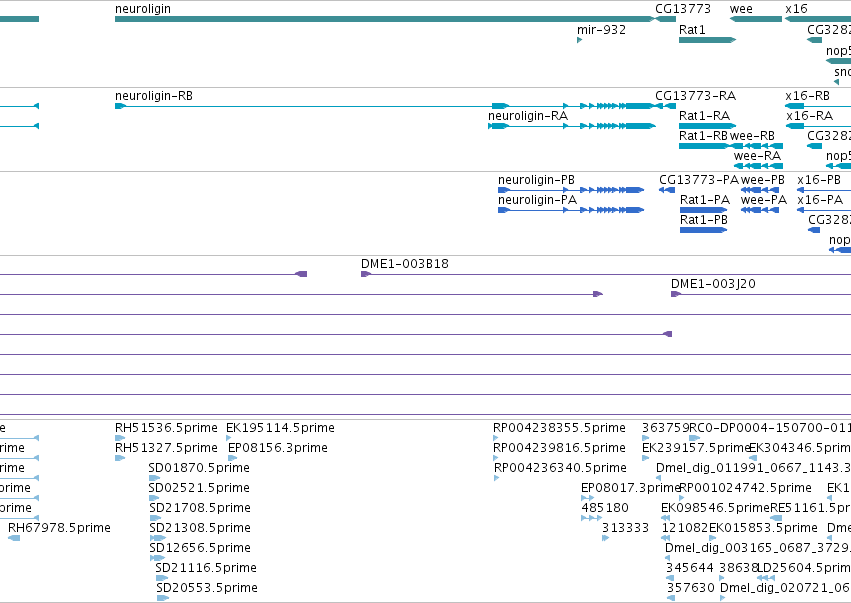Screen dimensions: 851x603
Task: Click the neuroligin-RA transcript label
Action: click(x=528, y=116)
